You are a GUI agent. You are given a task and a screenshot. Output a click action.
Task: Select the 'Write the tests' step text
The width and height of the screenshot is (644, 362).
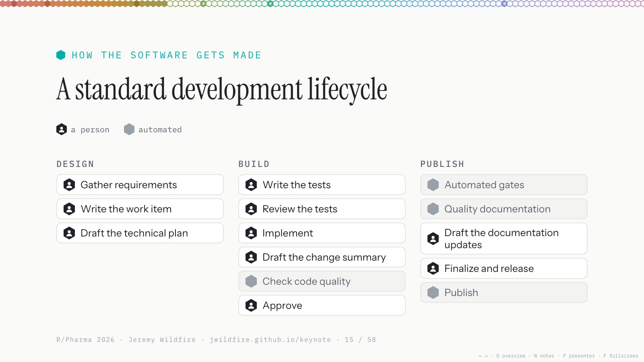[x=297, y=185]
